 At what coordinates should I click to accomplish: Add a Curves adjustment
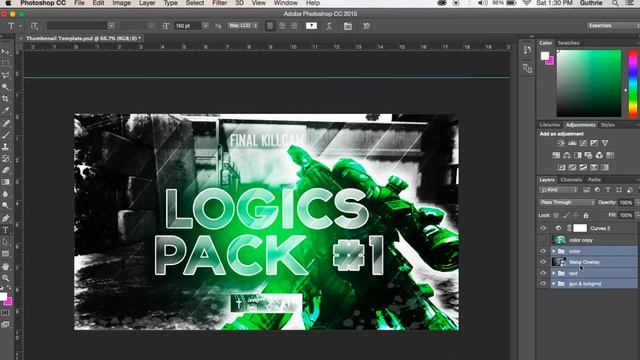point(583,143)
